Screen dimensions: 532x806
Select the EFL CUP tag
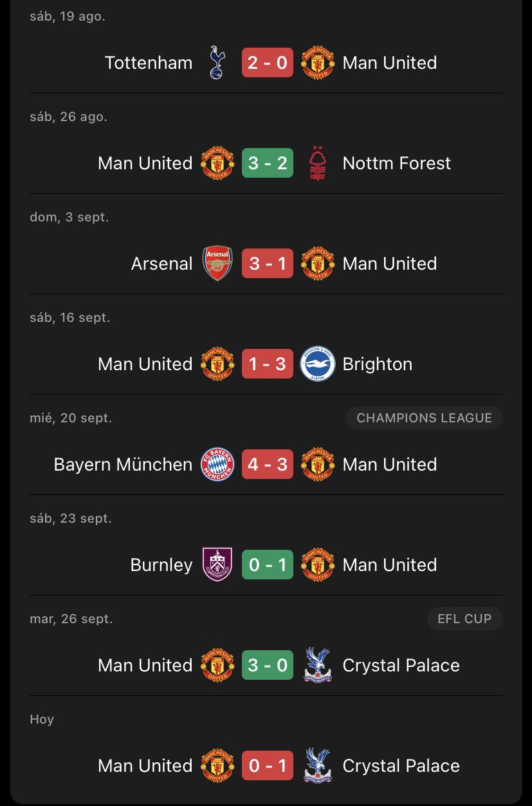click(x=464, y=619)
